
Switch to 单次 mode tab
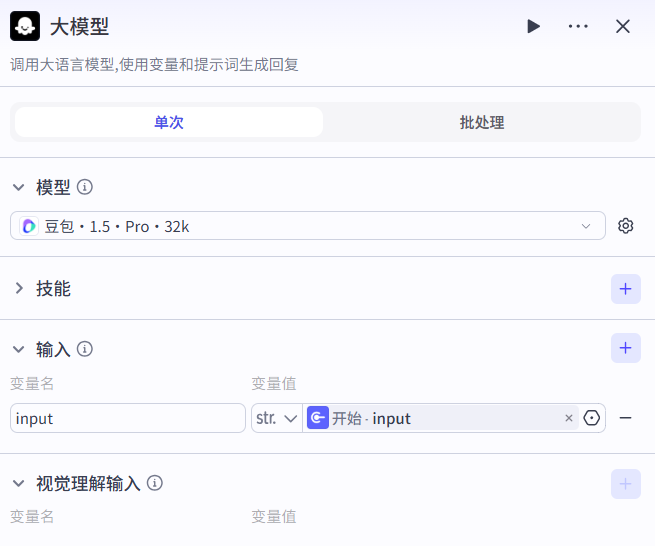[x=168, y=123]
